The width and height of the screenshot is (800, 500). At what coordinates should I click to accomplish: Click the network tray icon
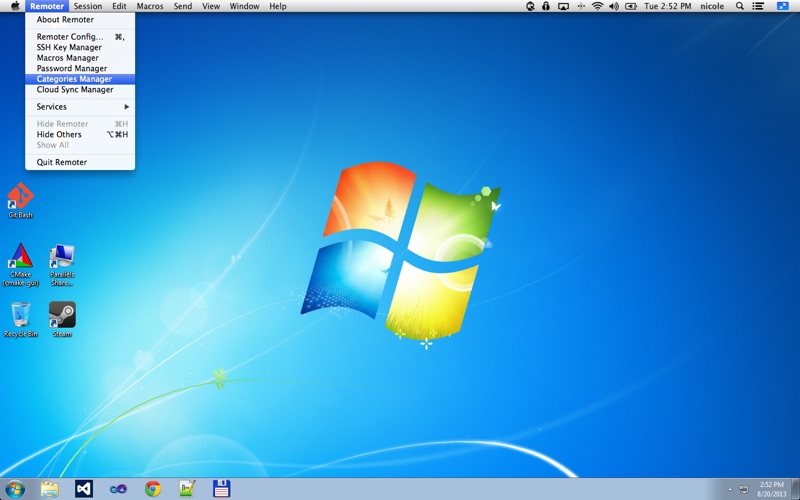tap(744, 489)
